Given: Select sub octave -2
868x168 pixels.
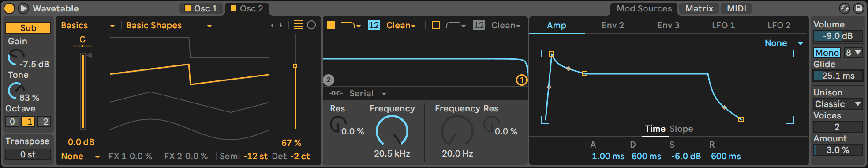Looking at the screenshot, I should coord(44,122).
